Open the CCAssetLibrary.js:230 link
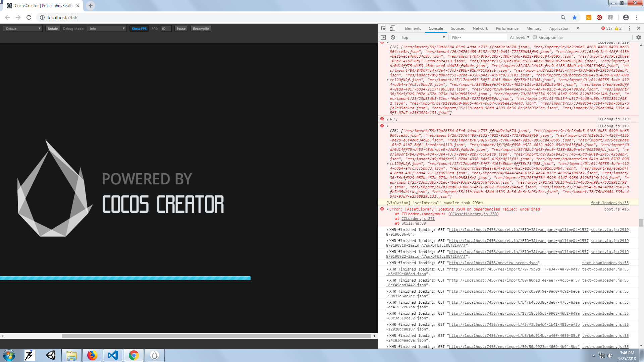 pyautogui.click(x=473, y=214)
